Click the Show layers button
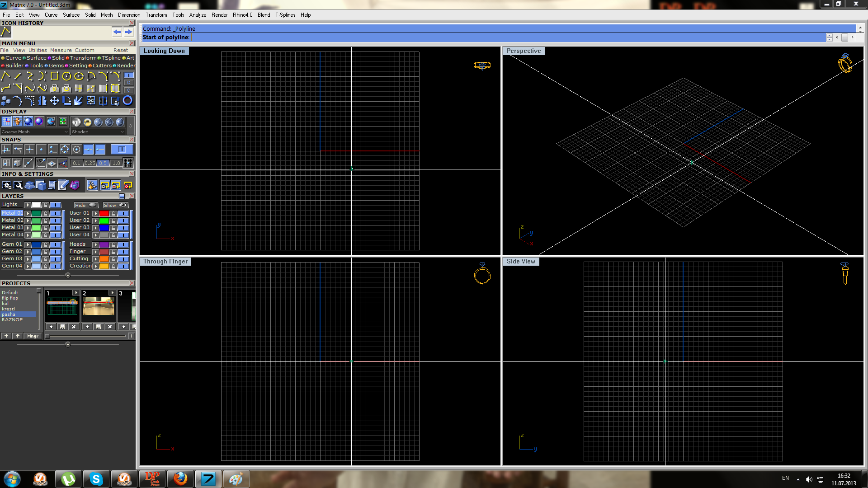This screenshot has width=868, height=488. click(x=115, y=205)
